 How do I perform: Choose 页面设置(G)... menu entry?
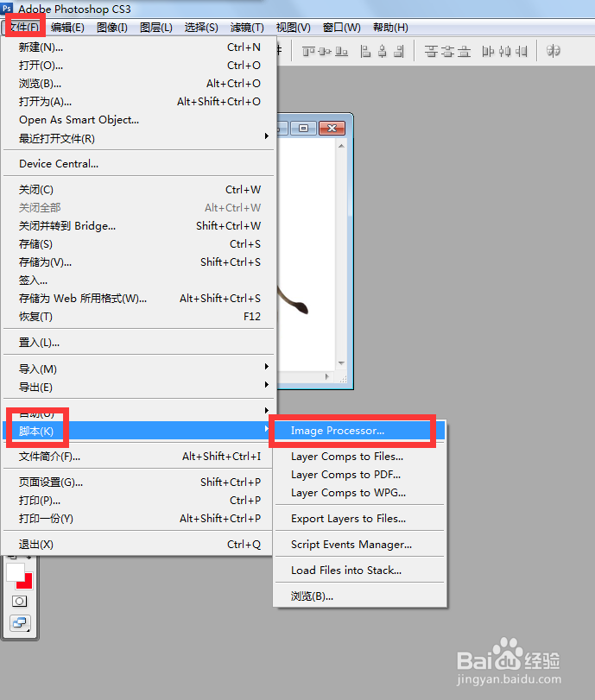(139, 482)
